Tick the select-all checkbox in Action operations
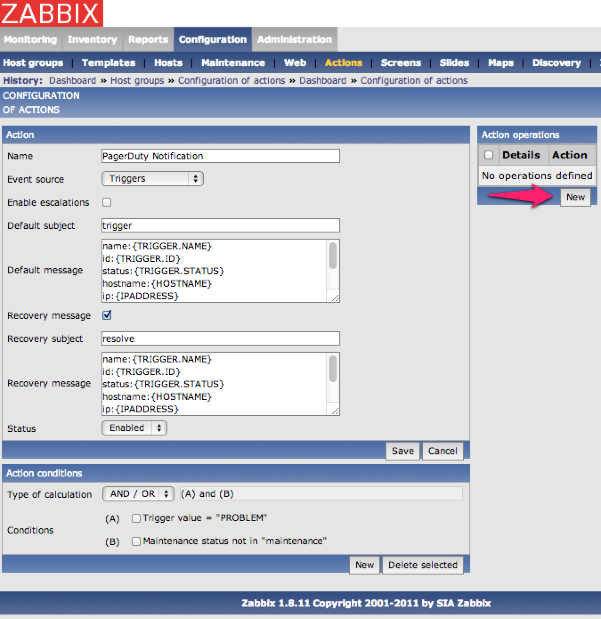The width and height of the screenshot is (601, 619). [488, 155]
